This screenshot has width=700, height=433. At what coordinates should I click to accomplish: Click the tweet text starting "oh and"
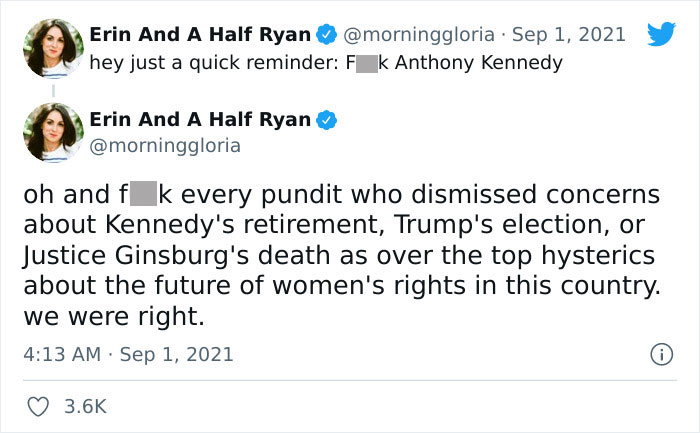tap(340, 193)
